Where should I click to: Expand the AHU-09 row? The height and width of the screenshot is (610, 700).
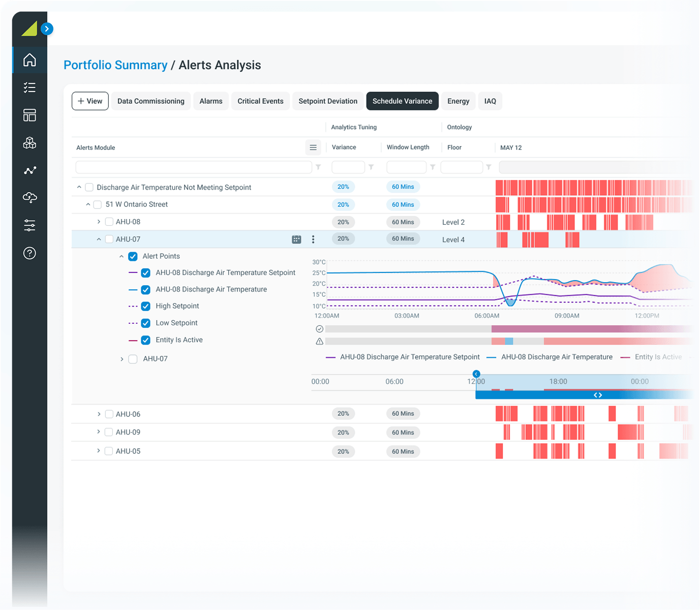(x=99, y=432)
